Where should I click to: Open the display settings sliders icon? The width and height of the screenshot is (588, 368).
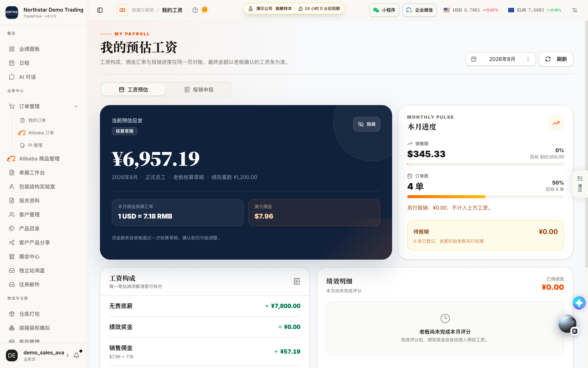click(575, 10)
